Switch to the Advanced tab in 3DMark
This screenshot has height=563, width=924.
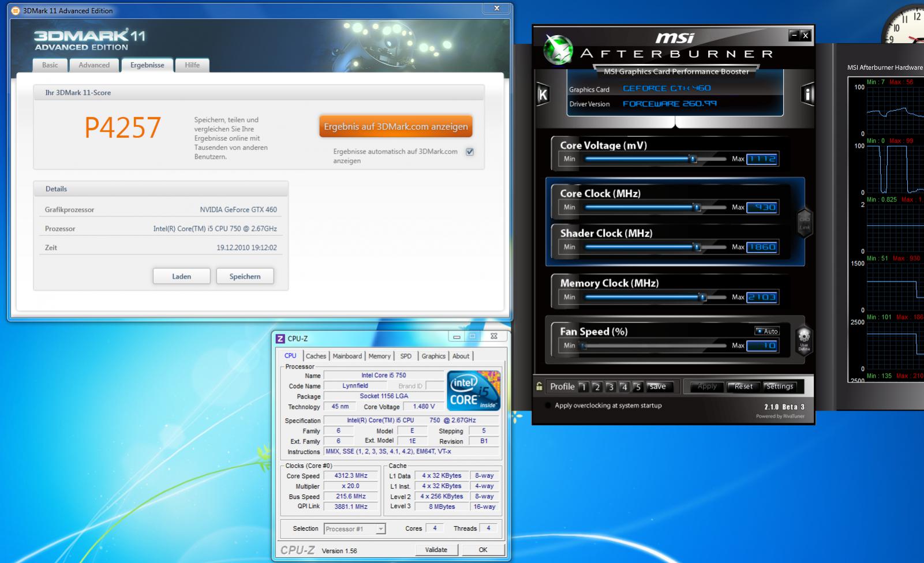pos(94,65)
